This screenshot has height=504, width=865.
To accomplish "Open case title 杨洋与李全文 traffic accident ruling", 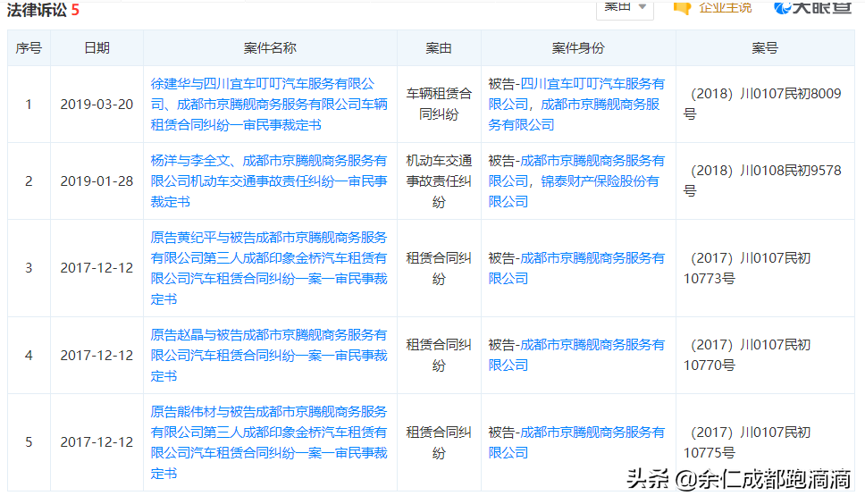I will (269, 181).
